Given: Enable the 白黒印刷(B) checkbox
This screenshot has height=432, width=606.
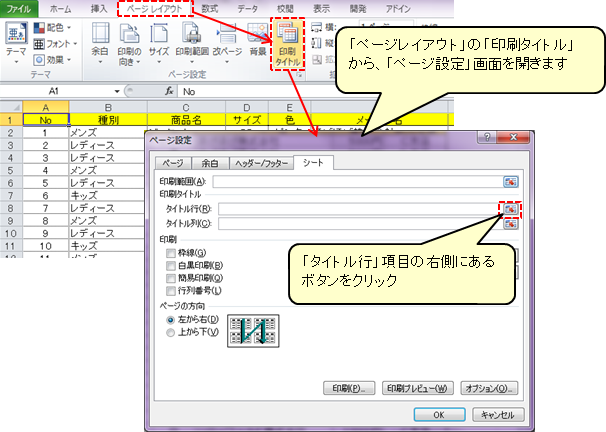Looking at the screenshot, I should pos(170,265).
